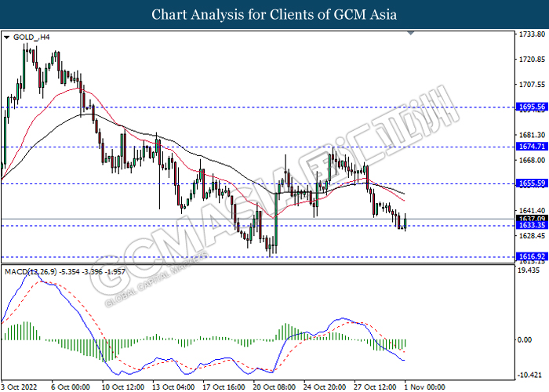Screen dimensions: 549x392
Task: Select the 1616.92 price level label
Action: 533,256
